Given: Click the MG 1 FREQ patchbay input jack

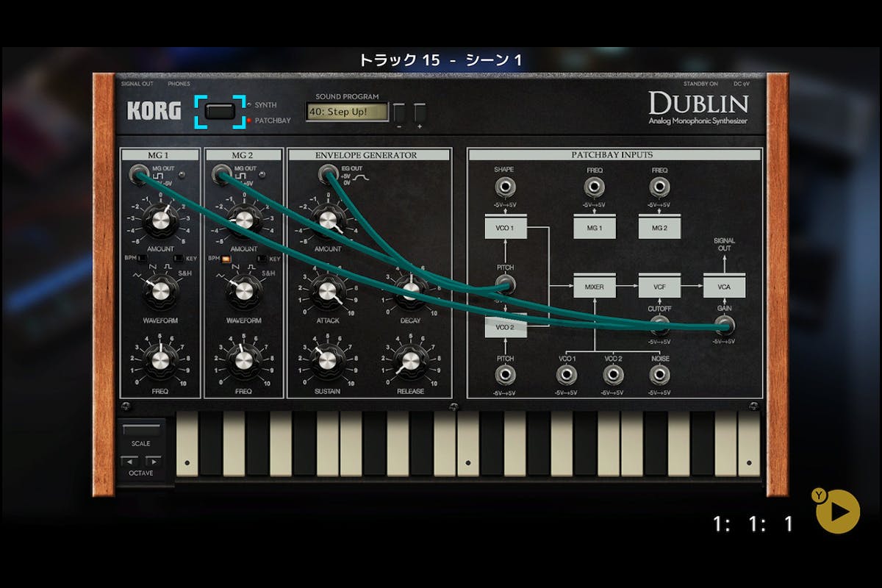Looking at the screenshot, I should [x=594, y=187].
